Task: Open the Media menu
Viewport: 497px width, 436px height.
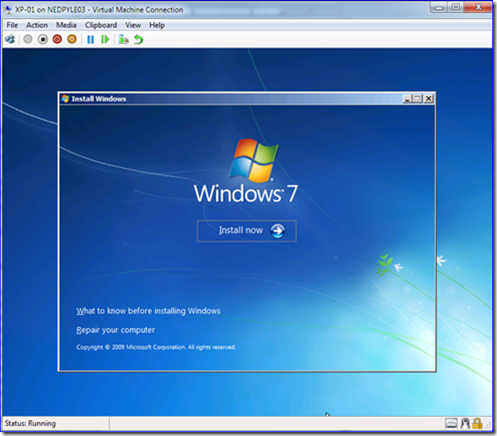Action: (66, 25)
